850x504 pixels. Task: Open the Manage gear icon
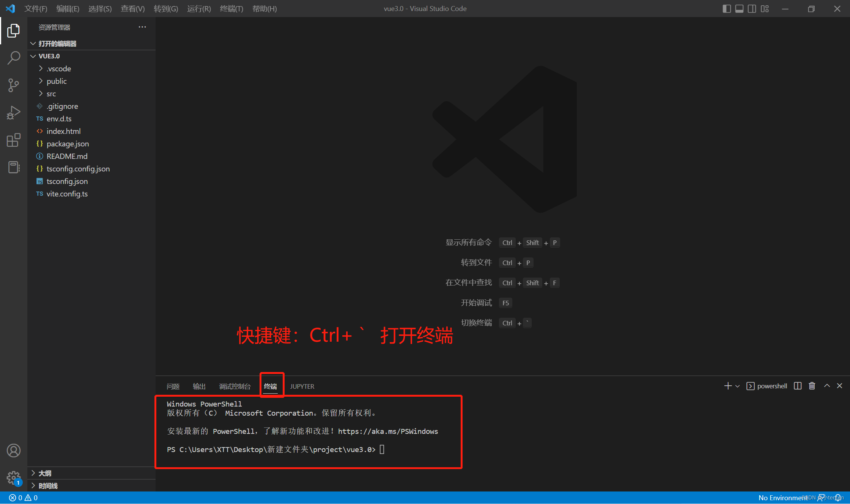14,478
